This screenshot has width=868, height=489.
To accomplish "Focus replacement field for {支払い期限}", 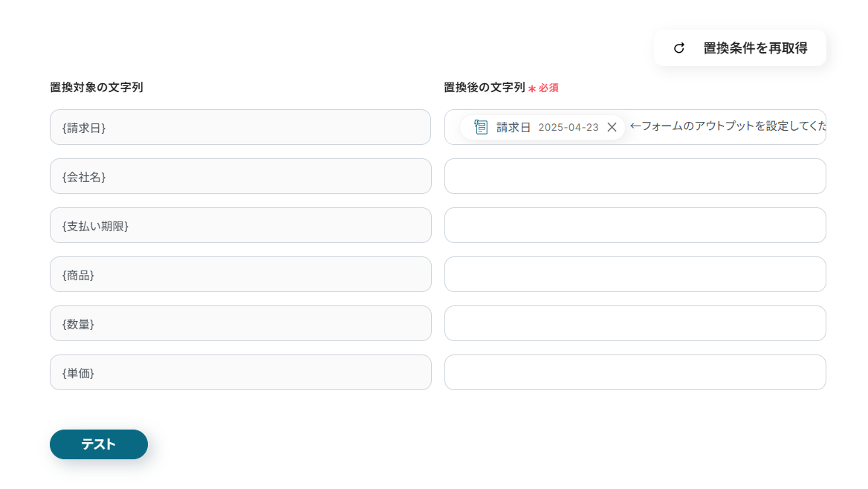I will pos(635,225).
